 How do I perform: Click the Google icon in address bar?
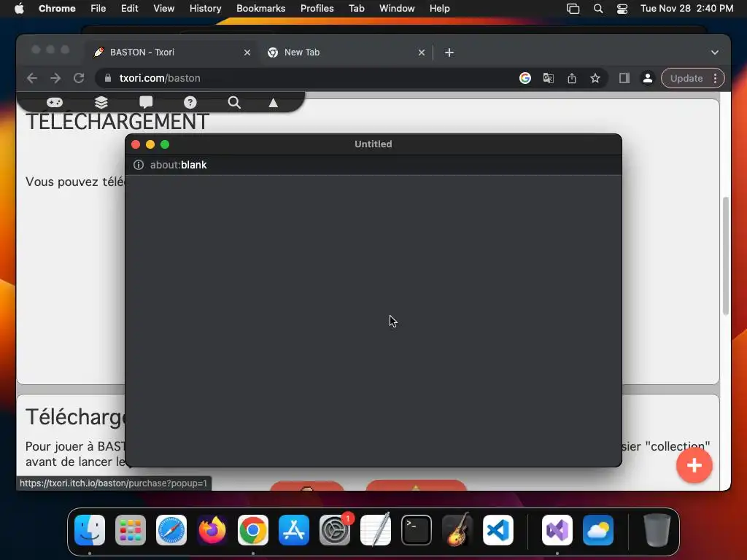click(x=525, y=78)
